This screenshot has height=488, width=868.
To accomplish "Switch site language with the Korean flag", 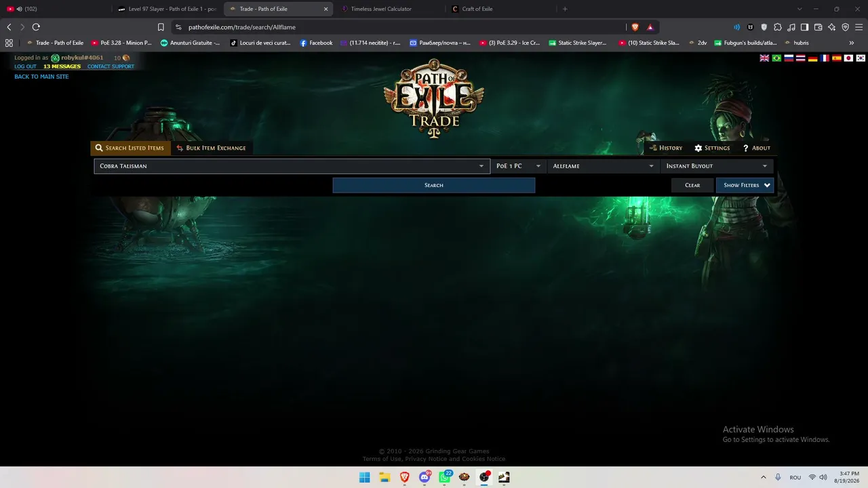I will [x=861, y=58].
